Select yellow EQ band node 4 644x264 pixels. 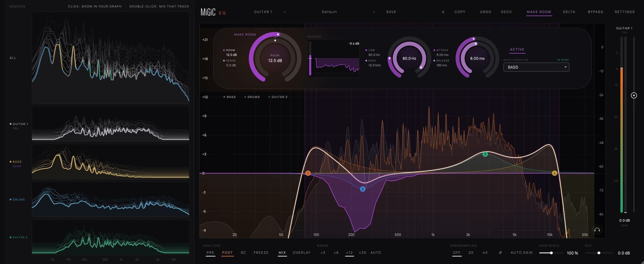pyautogui.click(x=554, y=173)
